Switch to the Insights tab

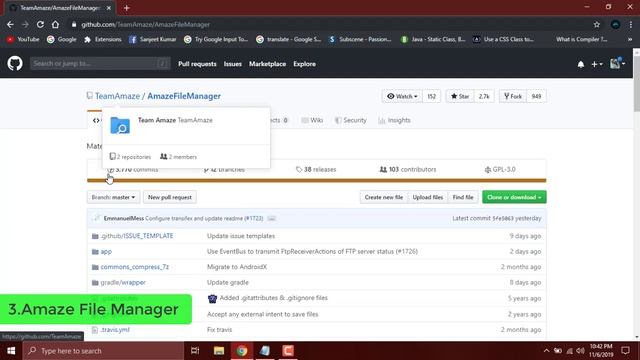click(x=394, y=120)
